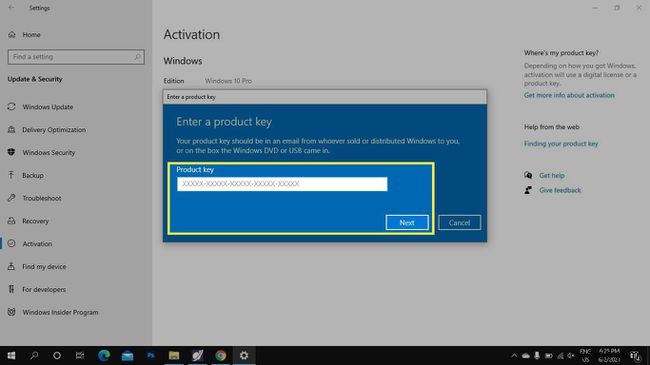Click the For developers icon
650x365 pixels.
pyautogui.click(x=11, y=289)
